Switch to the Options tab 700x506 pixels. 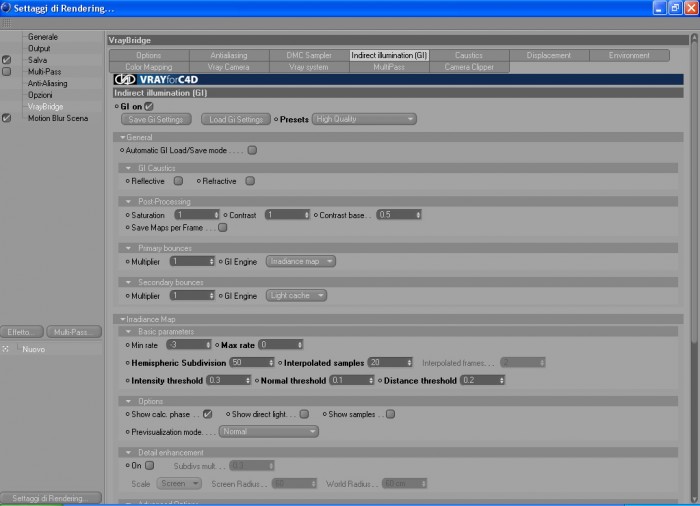(x=149, y=55)
